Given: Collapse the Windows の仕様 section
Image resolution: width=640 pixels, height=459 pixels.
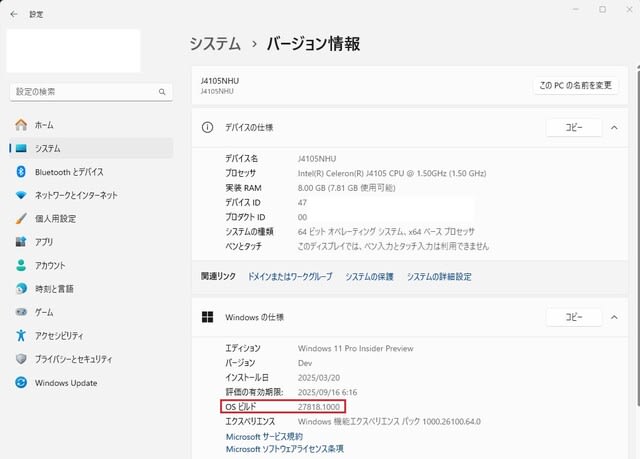Looking at the screenshot, I should click(x=614, y=317).
